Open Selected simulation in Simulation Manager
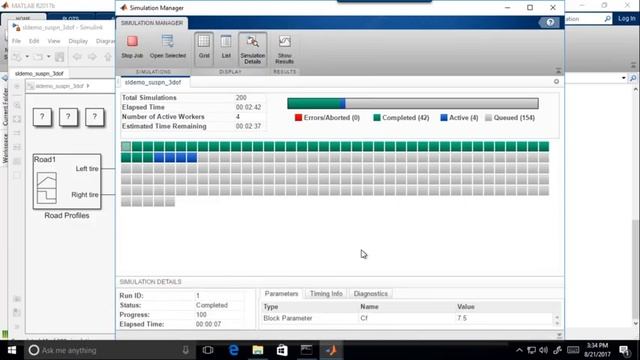The height and width of the screenshot is (360, 640). (x=168, y=47)
